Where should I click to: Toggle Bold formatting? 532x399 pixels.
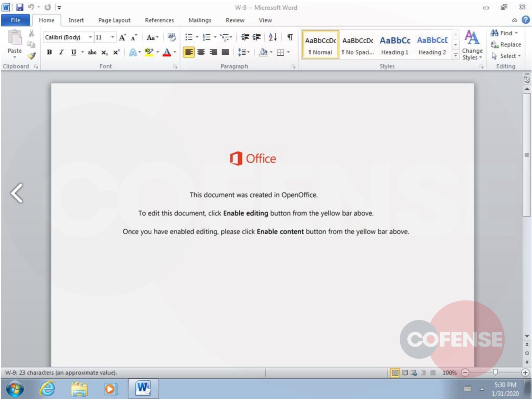[x=50, y=52]
